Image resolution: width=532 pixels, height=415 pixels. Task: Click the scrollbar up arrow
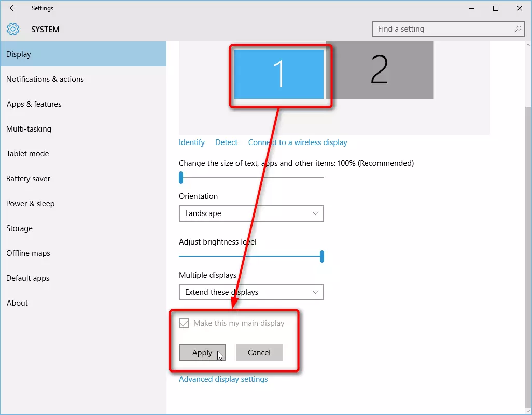(x=528, y=45)
